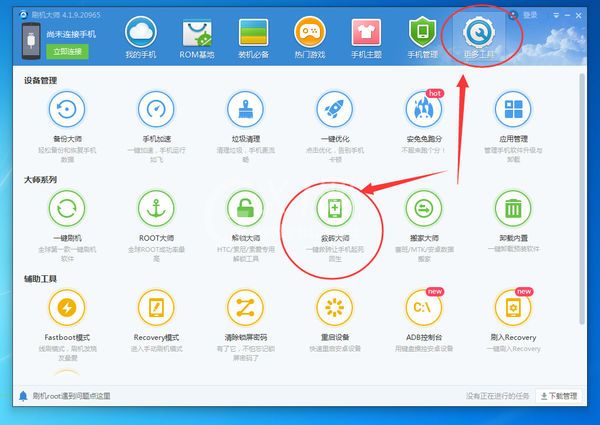Launch 救砖大师 phone repair icon

tap(335, 208)
